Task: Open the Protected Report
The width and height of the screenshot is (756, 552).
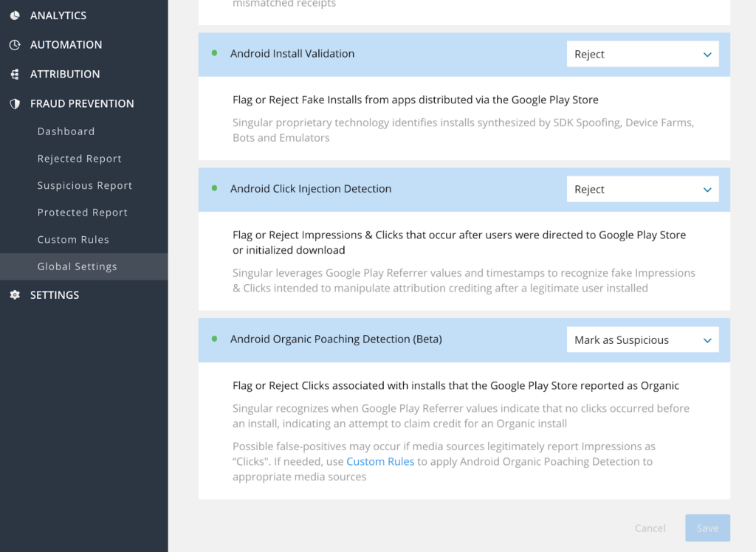Action: (x=81, y=212)
